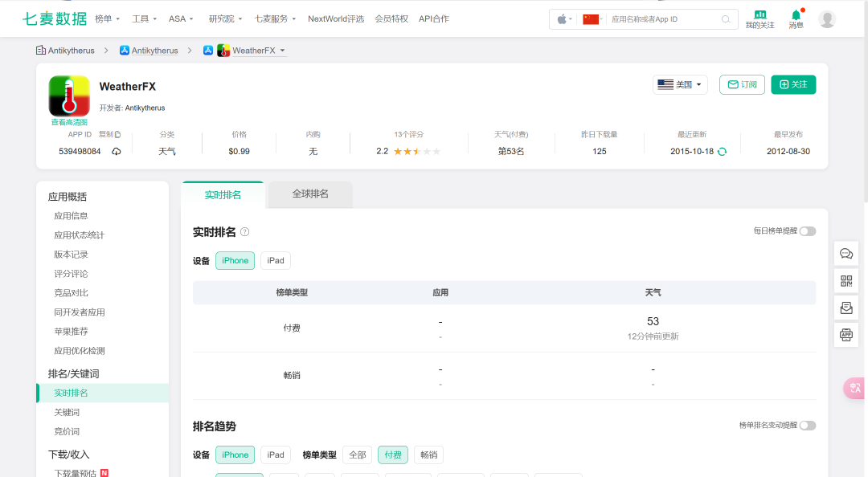Open API合作 menu item

pos(434,18)
